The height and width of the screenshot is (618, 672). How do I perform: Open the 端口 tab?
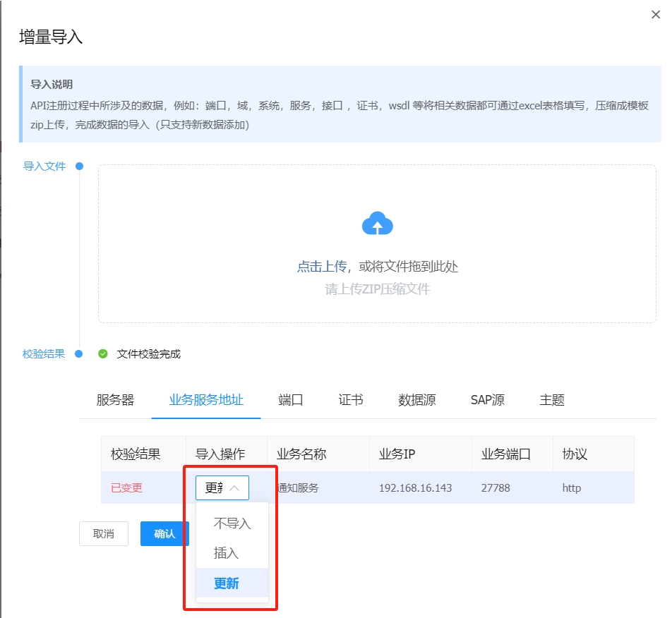[291, 400]
